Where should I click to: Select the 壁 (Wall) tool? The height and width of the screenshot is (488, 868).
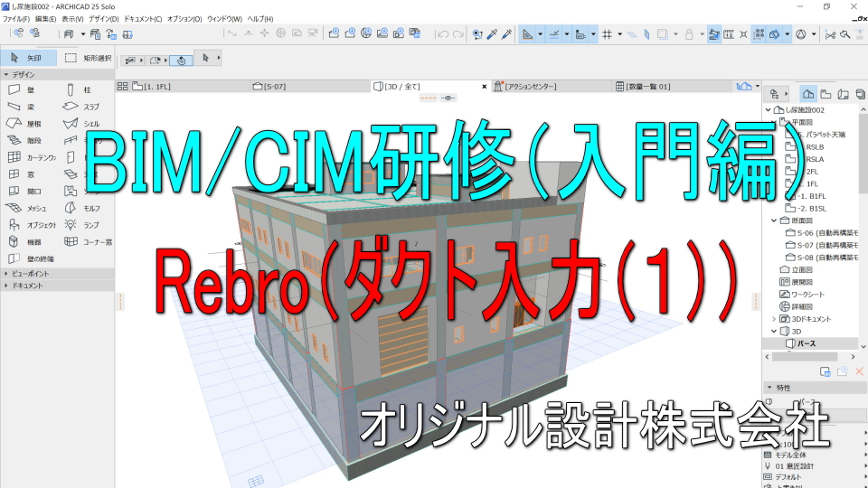[x=25, y=90]
